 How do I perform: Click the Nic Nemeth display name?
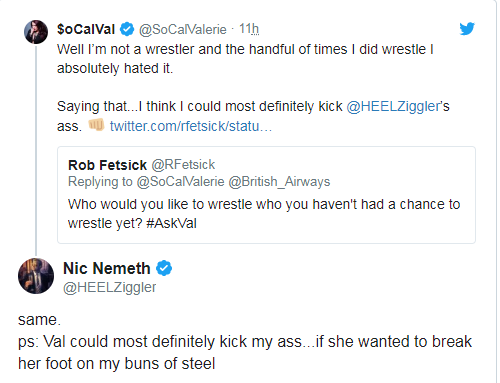point(107,268)
